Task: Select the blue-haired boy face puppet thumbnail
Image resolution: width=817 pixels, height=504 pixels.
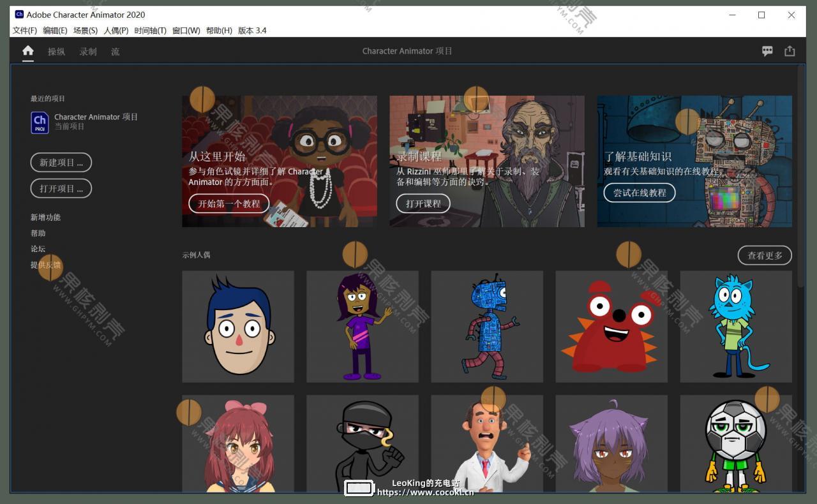Action: [238, 327]
